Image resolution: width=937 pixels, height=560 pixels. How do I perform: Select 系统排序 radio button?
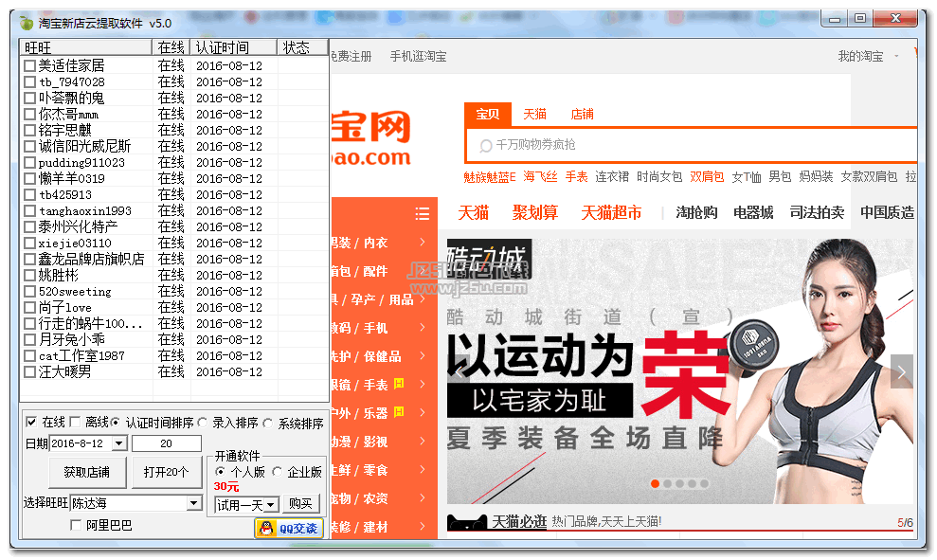(x=268, y=424)
